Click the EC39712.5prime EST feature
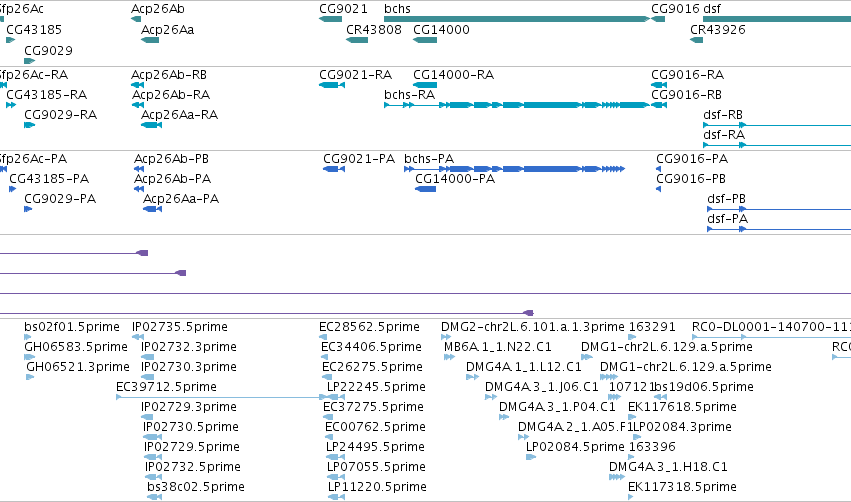 (x=222, y=397)
